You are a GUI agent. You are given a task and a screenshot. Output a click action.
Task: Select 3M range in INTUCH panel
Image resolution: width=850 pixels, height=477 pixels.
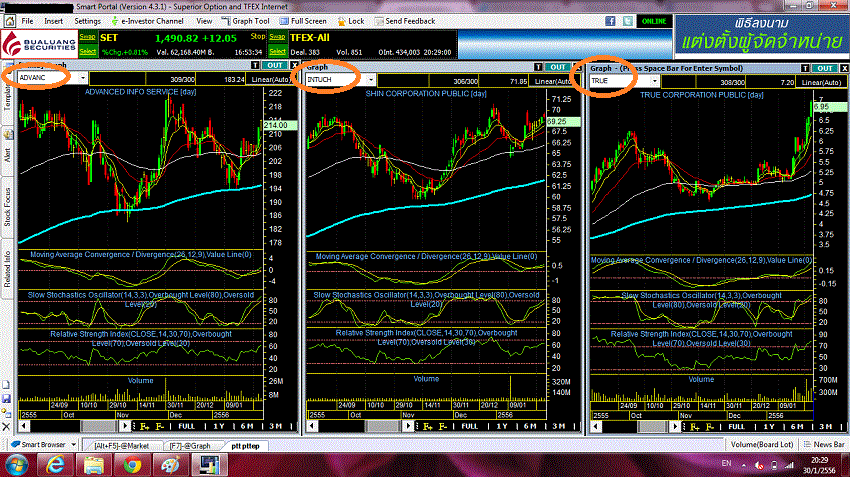pos(559,427)
